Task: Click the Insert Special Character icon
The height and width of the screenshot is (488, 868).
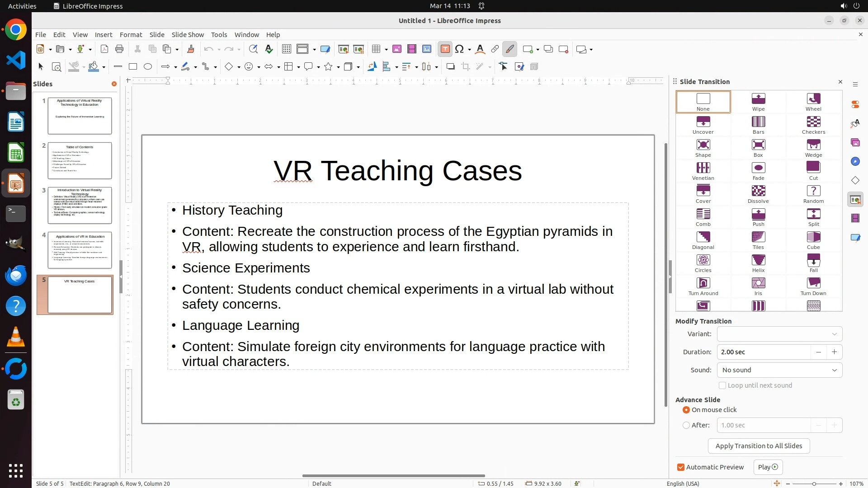Action: pyautogui.click(x=459, y=49)
